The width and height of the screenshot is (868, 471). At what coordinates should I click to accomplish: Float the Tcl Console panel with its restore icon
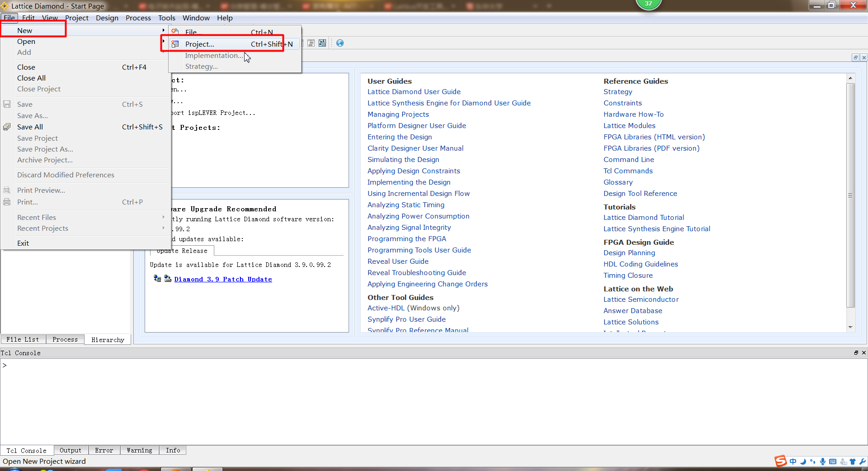(856, 352)
